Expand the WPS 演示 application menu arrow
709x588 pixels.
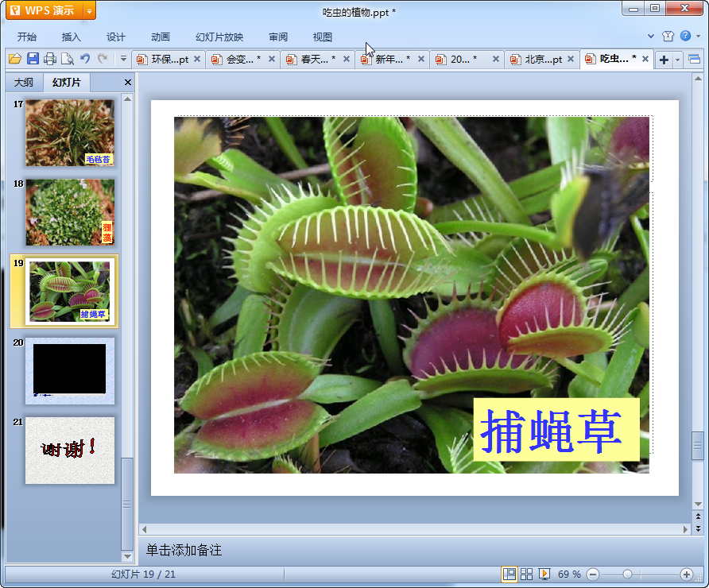pyautogui.click(x=89, y=11)
